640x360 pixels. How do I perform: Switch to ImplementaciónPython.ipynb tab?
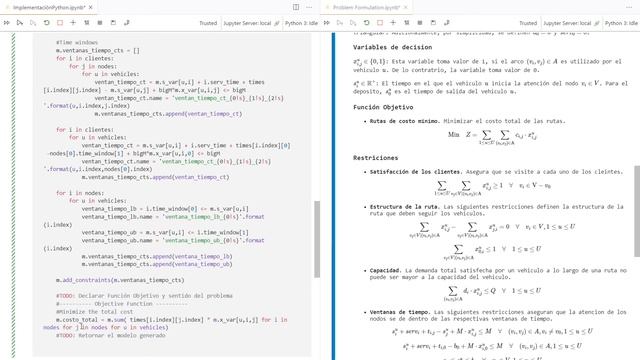tap(49, 7)
